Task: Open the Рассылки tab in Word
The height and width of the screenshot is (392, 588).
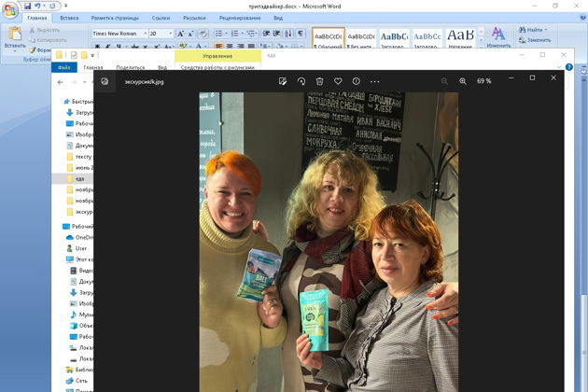Action: coord(194,18)
